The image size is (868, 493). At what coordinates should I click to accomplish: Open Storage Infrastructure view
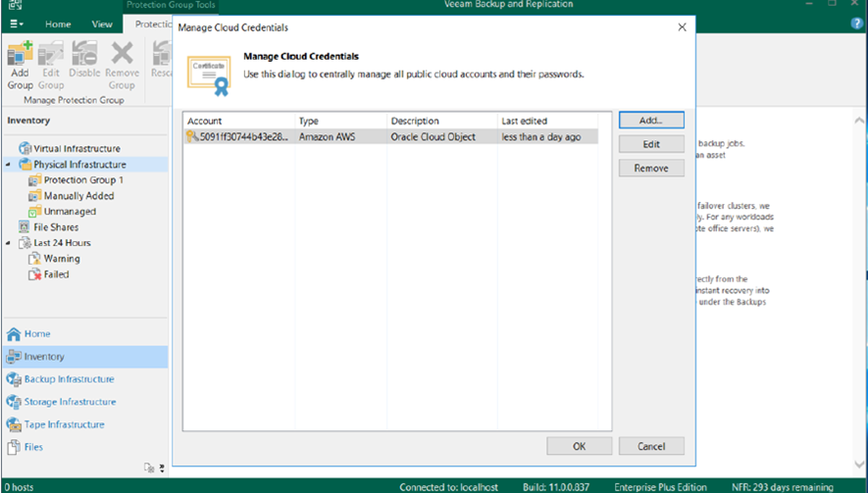tap(84, 402)
